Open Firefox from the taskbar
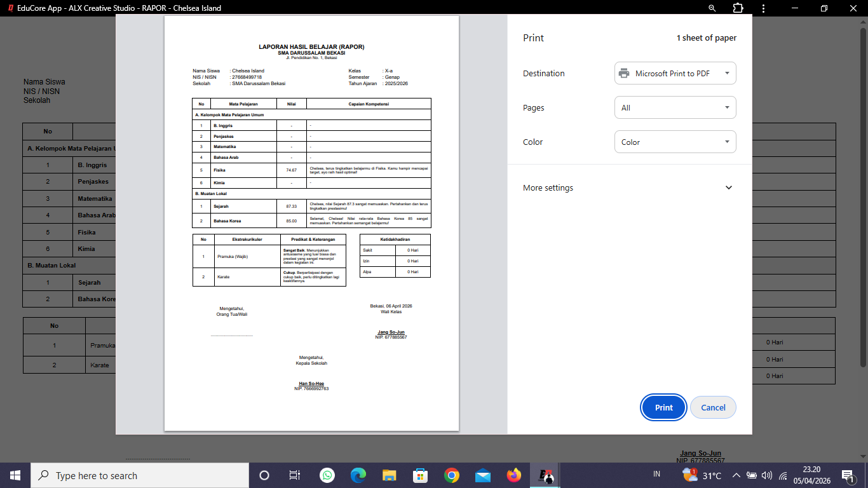The image size is (868, 488). pyautogui.click(x=514, y=475)
